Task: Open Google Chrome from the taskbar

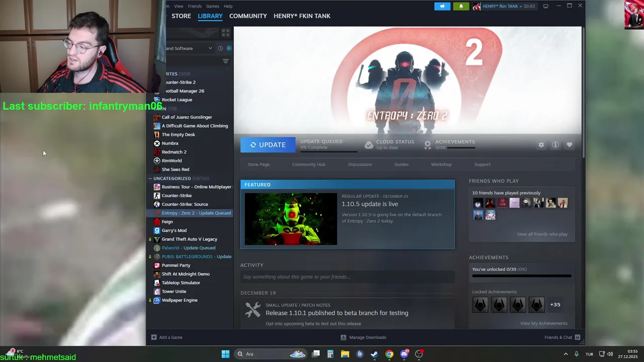Action: 389,354
